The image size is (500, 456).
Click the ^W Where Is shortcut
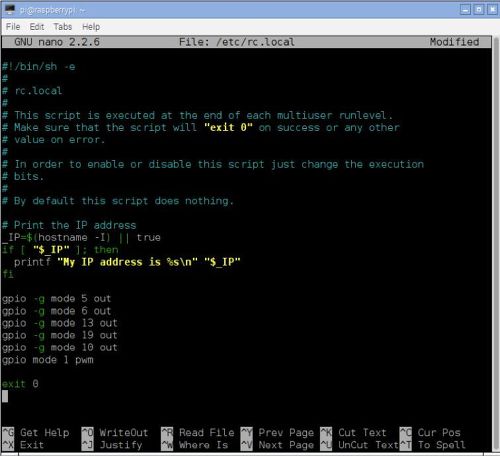[x=195, y=445]
